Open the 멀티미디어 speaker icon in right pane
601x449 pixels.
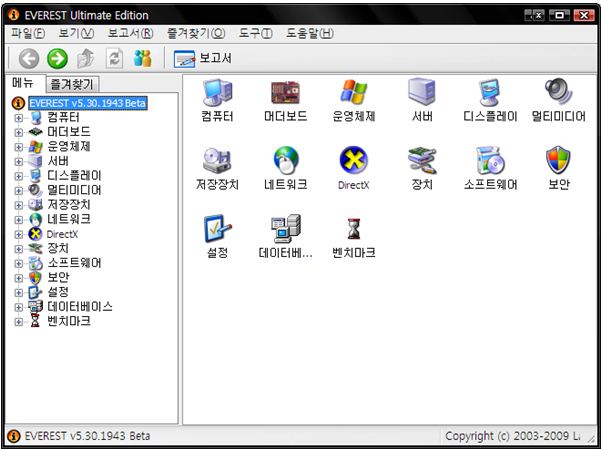(558, 92)
